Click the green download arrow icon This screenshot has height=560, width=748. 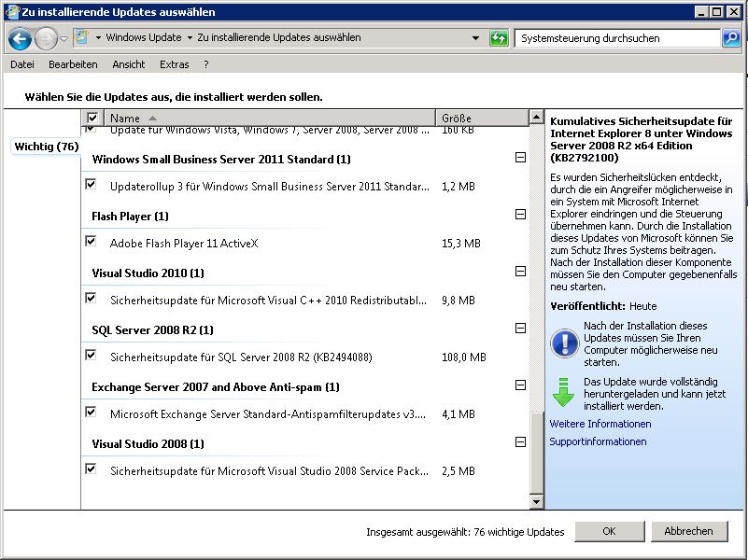pyautogui.click(x=564, y=392)
